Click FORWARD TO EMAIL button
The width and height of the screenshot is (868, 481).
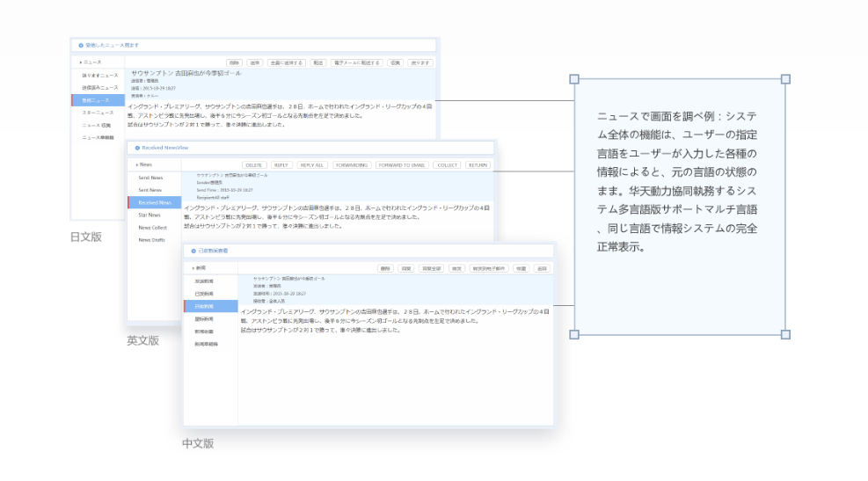[x=401, y=164]
